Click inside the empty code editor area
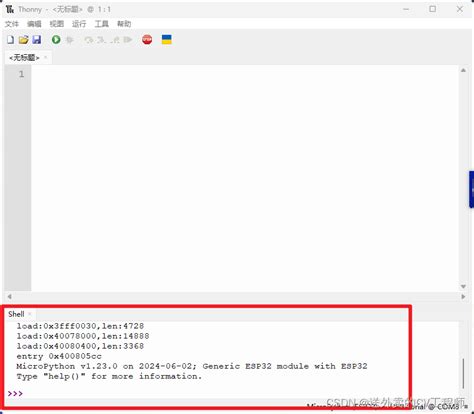The height and width of the screenshot is (414, 474). (245, 178)
